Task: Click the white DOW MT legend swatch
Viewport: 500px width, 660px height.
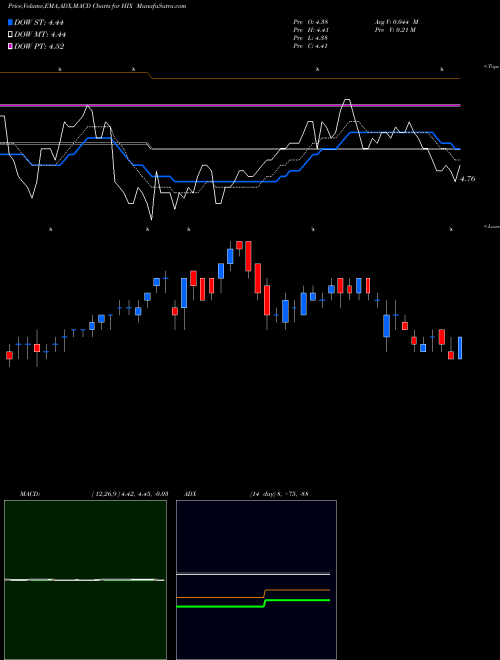Action: tap(10, 35)
